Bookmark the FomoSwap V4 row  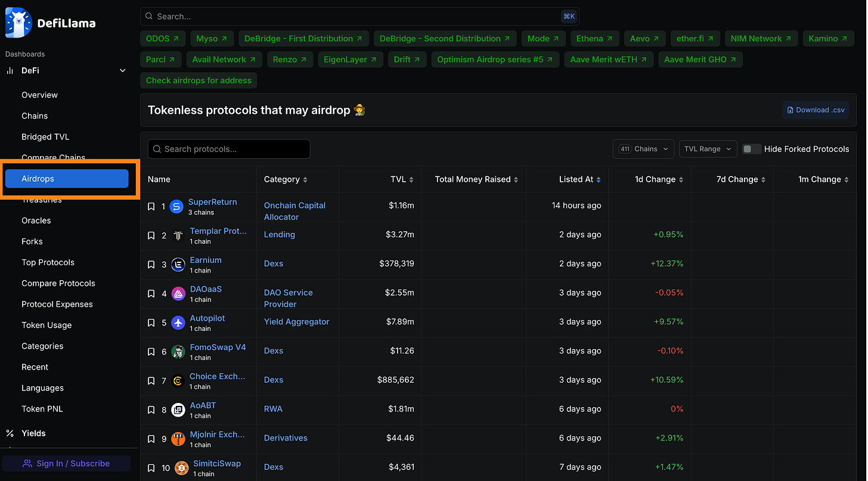tap(151, 352)
